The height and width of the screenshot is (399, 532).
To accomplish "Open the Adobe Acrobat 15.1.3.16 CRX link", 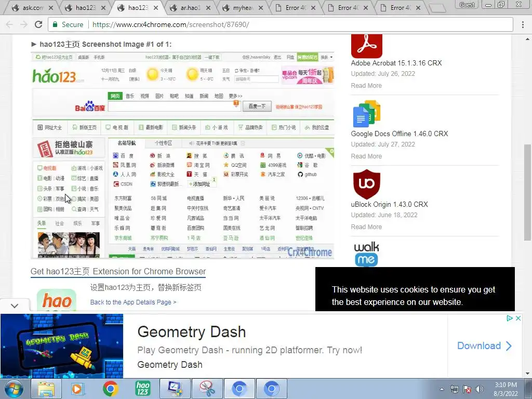I will tap(396, 63).
